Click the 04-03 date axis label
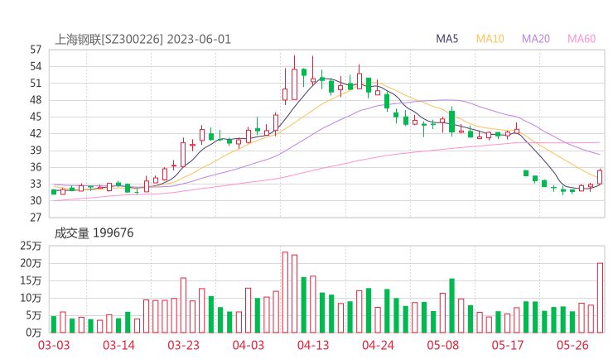 pyautogui.click(x=249, y=345)
